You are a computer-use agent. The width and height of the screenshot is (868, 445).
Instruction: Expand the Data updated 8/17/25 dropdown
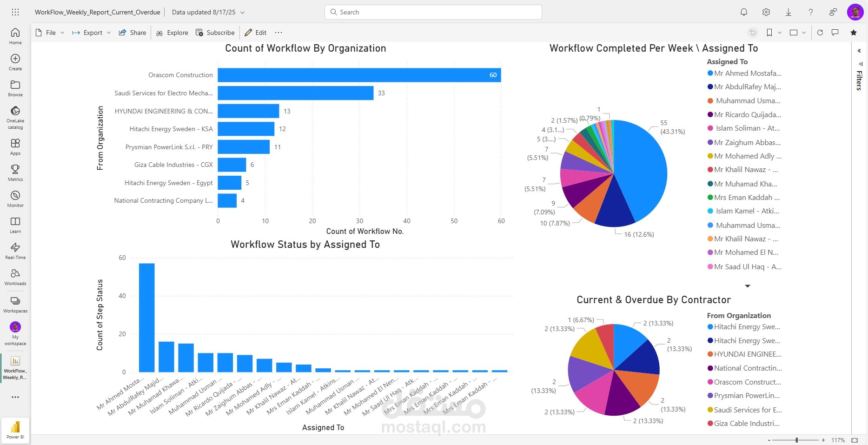click(x=208, y=12)
